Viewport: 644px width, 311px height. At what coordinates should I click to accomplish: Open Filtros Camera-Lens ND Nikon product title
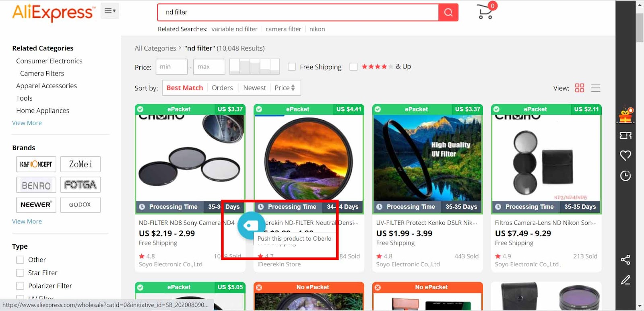click(x=546, y=222)
